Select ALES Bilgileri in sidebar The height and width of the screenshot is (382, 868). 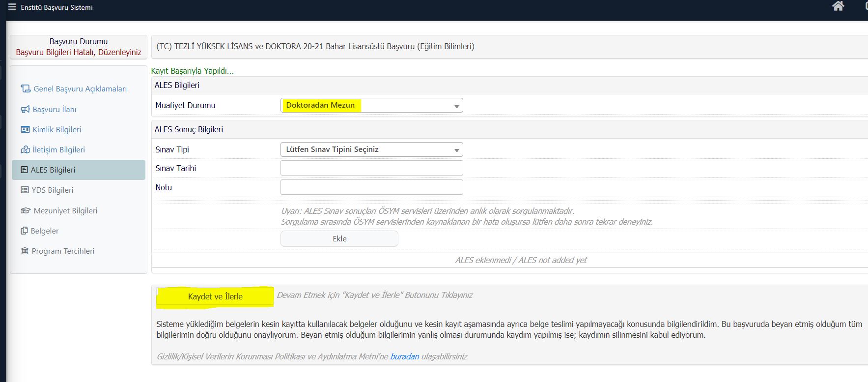pyautogui.click(x=79, y=170)
